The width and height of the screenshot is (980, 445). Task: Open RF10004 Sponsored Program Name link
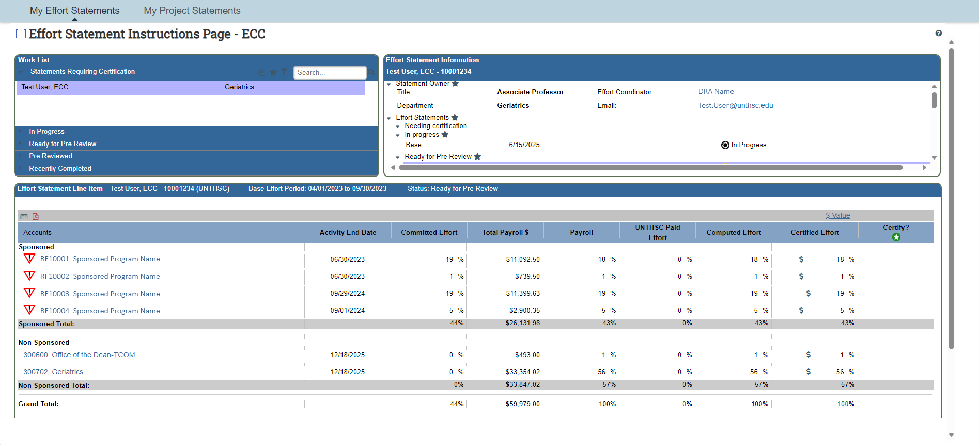coord(100,311)
